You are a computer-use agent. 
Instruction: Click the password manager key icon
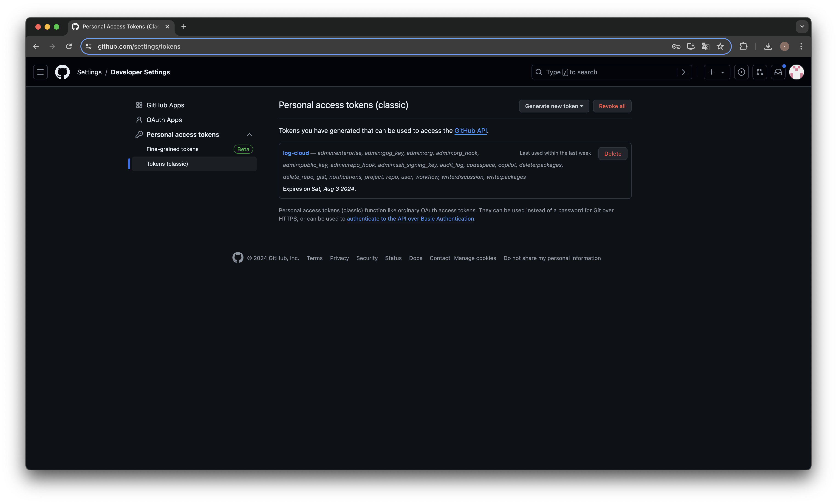click(676, 46)
